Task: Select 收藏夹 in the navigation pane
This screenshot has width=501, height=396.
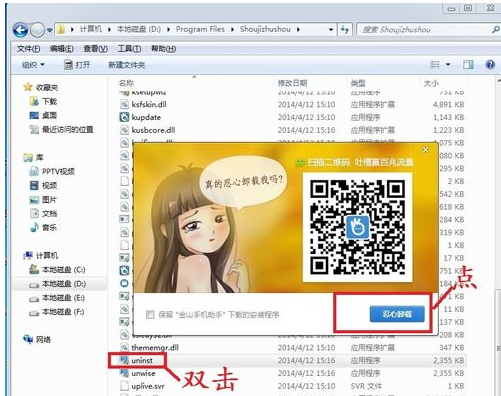Action: [41, 88]
